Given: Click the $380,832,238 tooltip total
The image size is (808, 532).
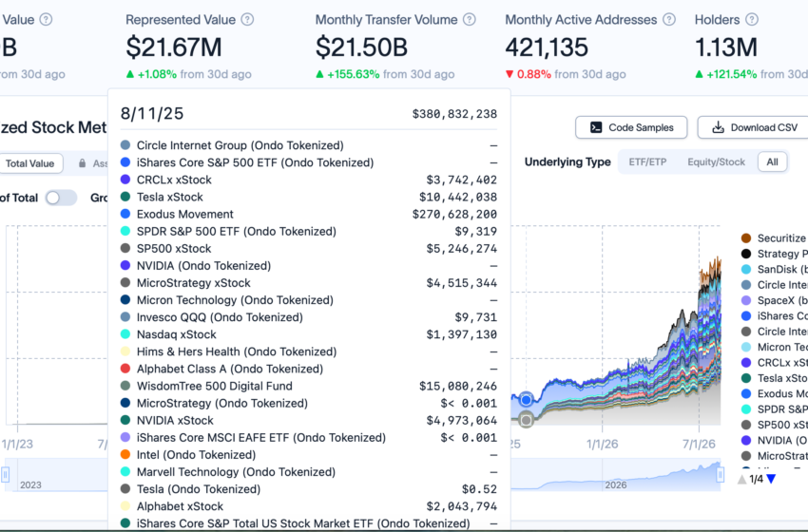Looking at the screenshot, I should [454, 114].
